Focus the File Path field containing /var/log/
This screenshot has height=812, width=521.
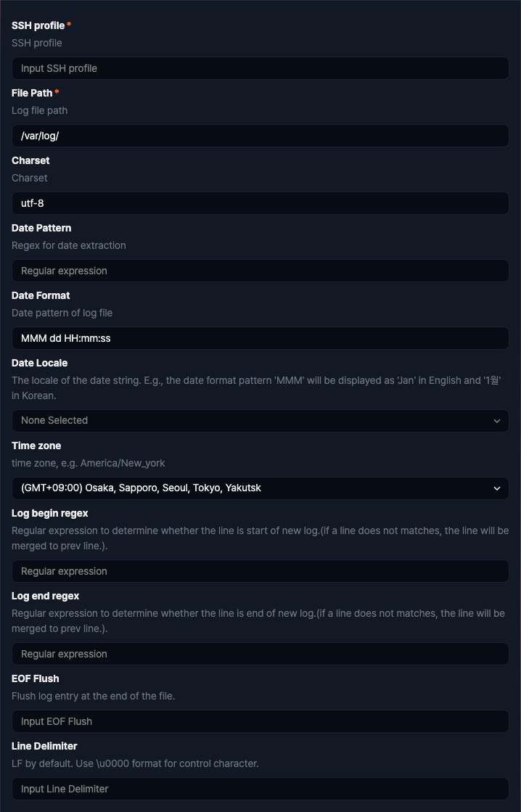click(260, 136)
